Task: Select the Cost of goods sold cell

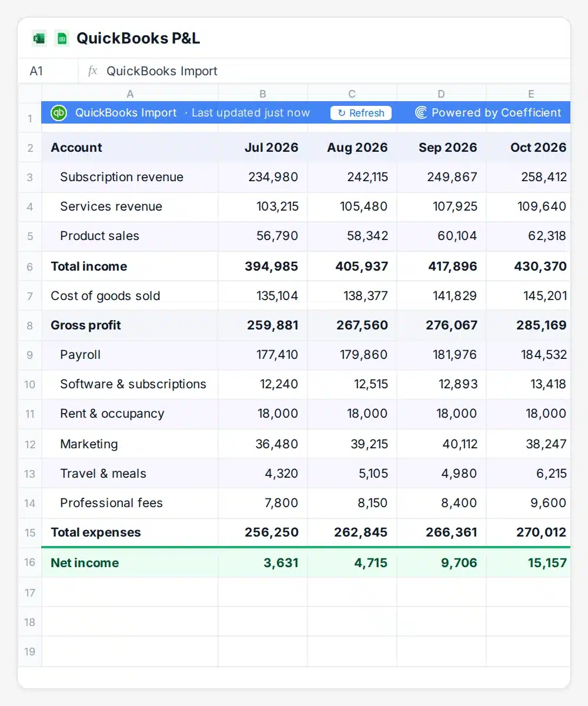Action: [x=130, y=296]
